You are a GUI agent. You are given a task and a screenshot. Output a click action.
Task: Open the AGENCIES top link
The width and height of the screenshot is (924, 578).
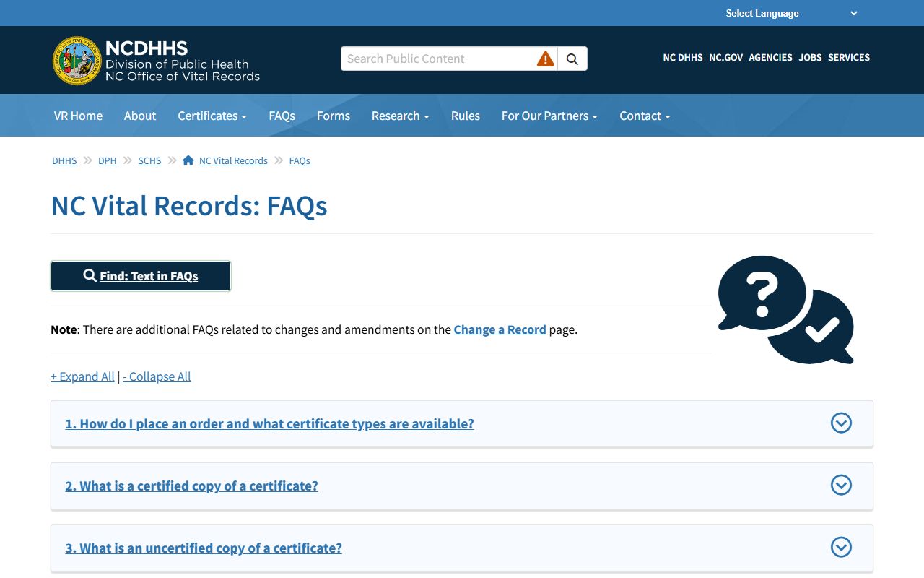(770, 57)
